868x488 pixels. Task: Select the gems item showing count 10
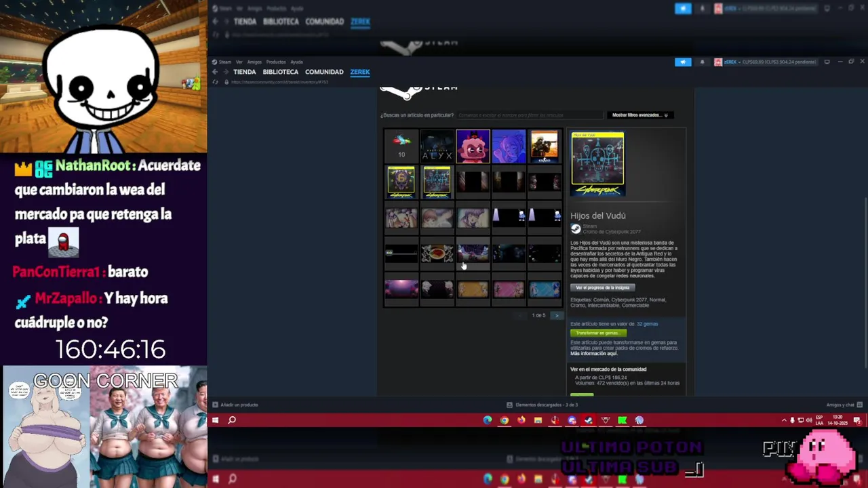click(401, 146)
